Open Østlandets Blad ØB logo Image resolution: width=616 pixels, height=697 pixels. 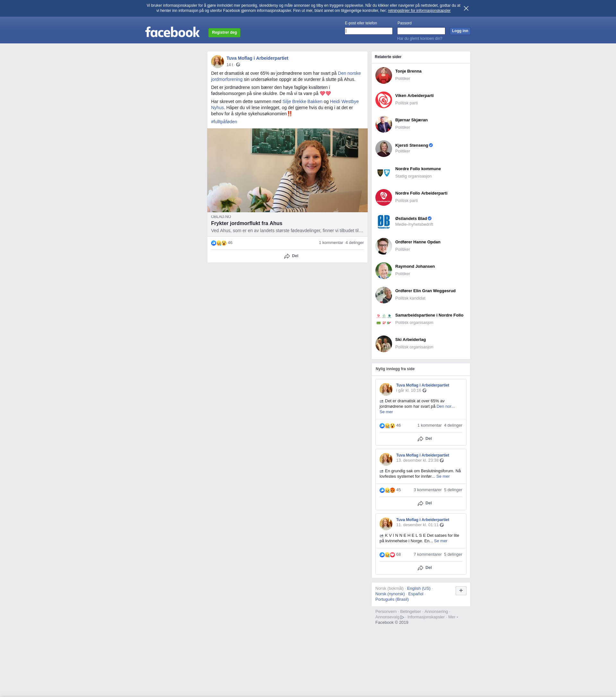[384, 222]
